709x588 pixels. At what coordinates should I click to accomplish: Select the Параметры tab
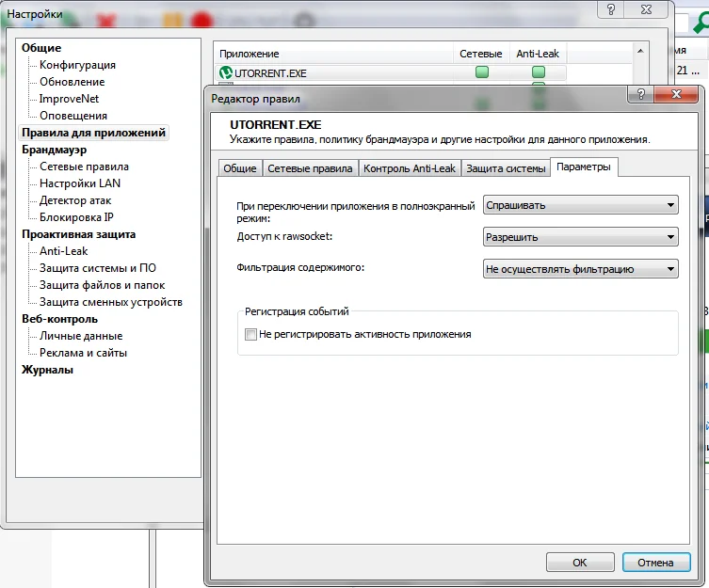point(584,167)
